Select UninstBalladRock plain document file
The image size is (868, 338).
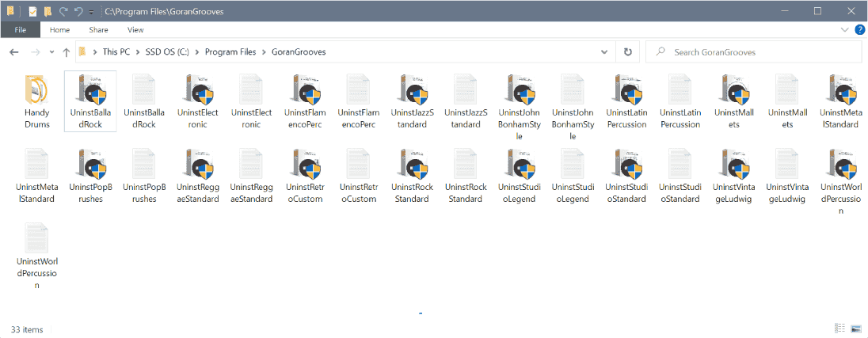tap(144, 101)
